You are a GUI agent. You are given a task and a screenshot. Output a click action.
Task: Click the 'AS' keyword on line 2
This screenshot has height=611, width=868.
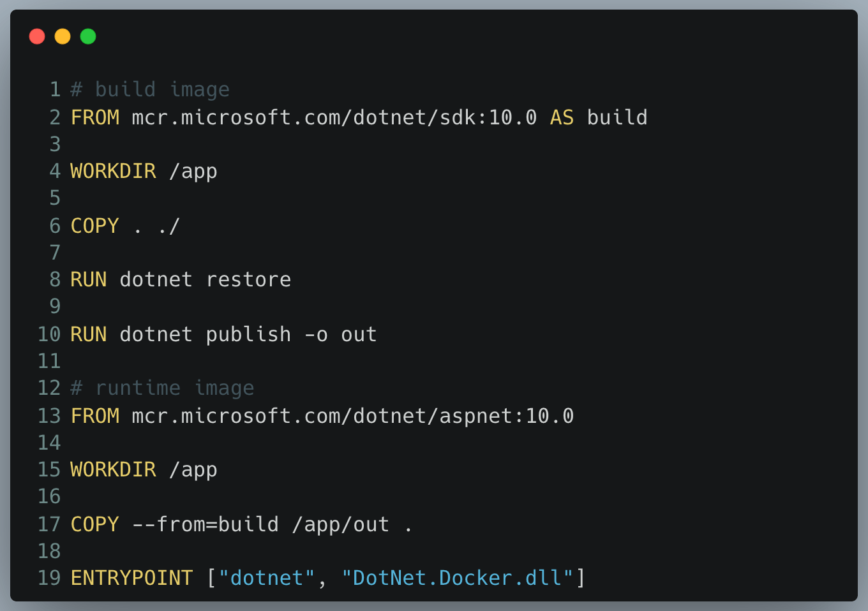click(562, 117)
